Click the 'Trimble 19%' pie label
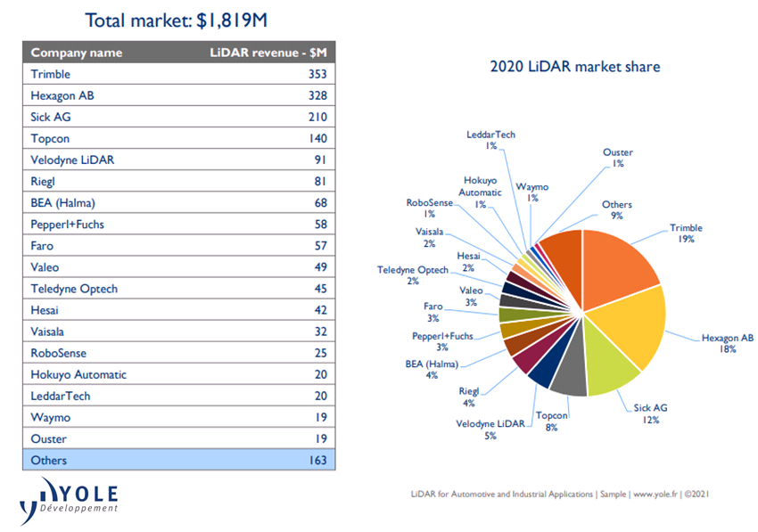The width and height of the screenshot is (758, 532). (x=686, y=233)
